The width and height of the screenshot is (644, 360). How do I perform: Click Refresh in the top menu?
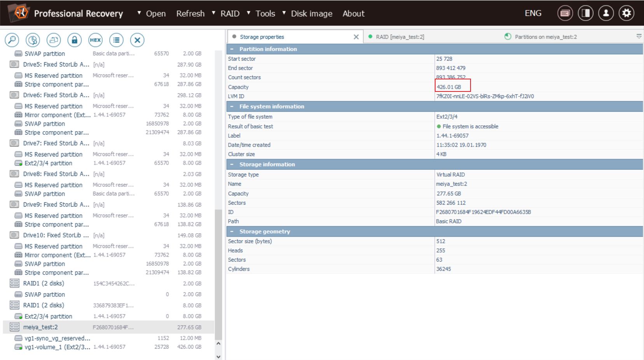coord(190,14)
